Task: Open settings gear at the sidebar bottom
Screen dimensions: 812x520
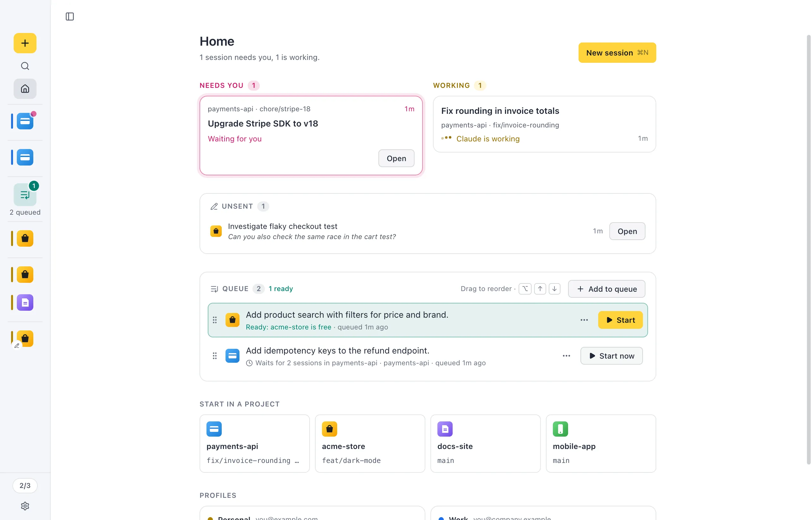Action: (25, 506)
